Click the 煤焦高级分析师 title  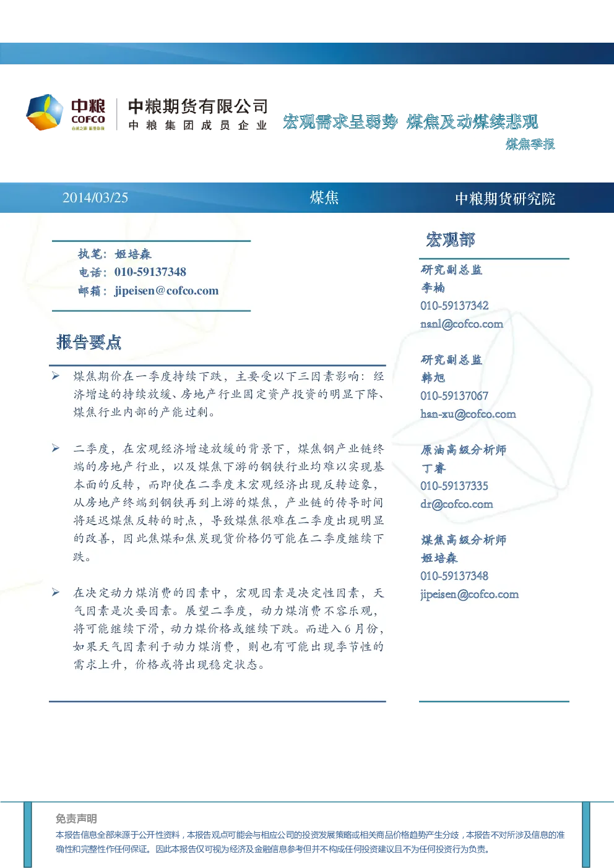click(x=464, y=540)
